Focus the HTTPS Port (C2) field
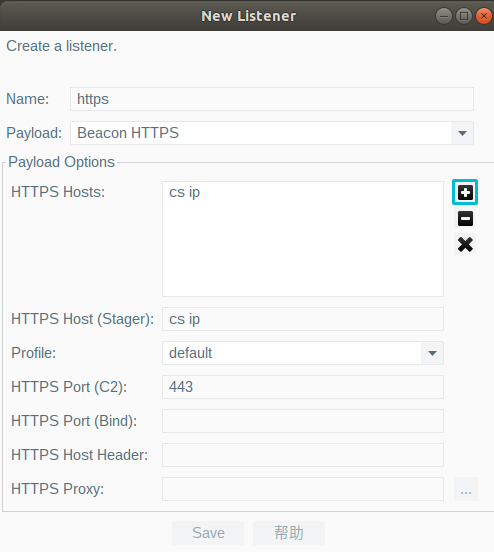Viewport: 494px width, 552px height. (303, 387)
